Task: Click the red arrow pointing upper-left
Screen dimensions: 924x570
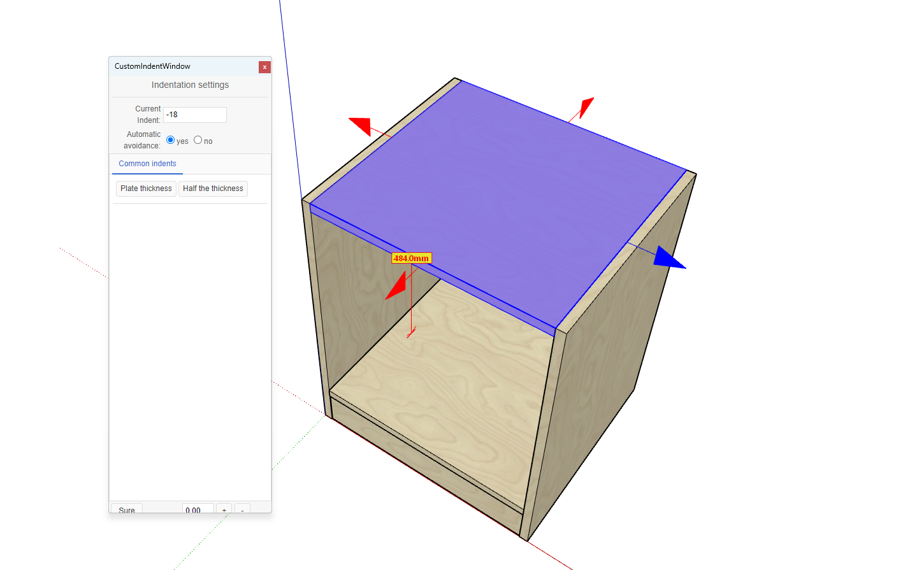Action: coord(361,125)
